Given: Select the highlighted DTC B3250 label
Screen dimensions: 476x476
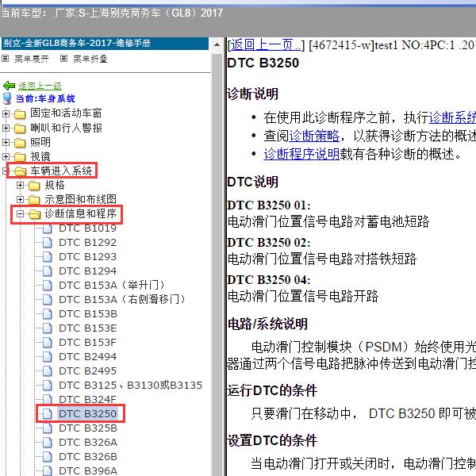Looking at the screenshot, I should point(88,414).
